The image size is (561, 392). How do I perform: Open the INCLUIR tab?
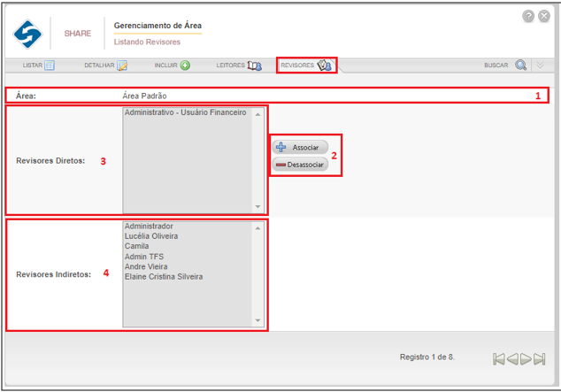click(x=172, y=65)
